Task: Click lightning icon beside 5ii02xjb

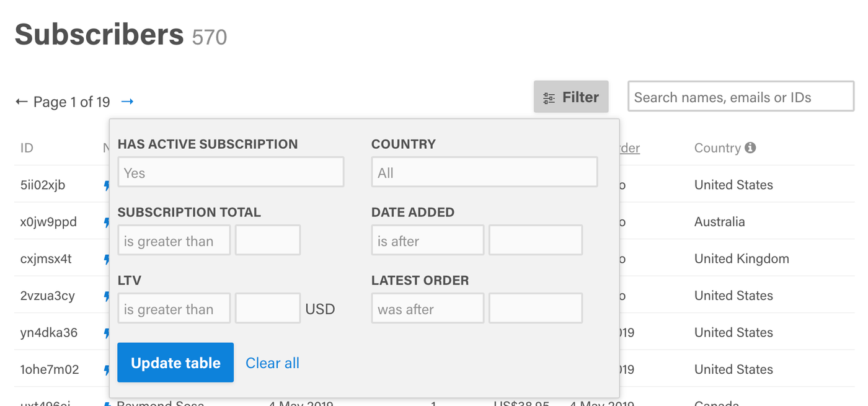Action: [x=106, y=185]
